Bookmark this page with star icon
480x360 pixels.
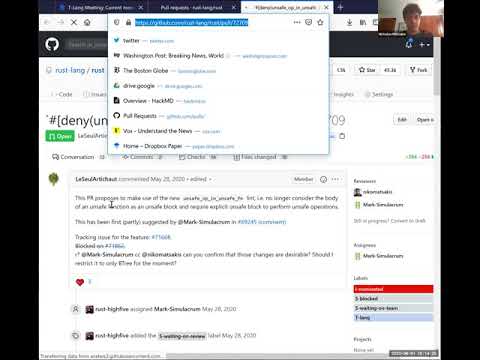(x=320, y=22)
